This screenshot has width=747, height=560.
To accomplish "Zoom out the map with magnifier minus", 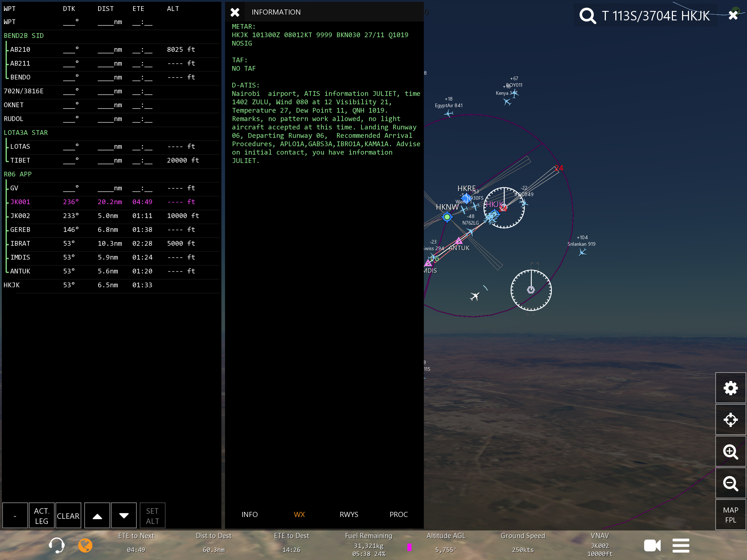I will click(x=730, y=483).
